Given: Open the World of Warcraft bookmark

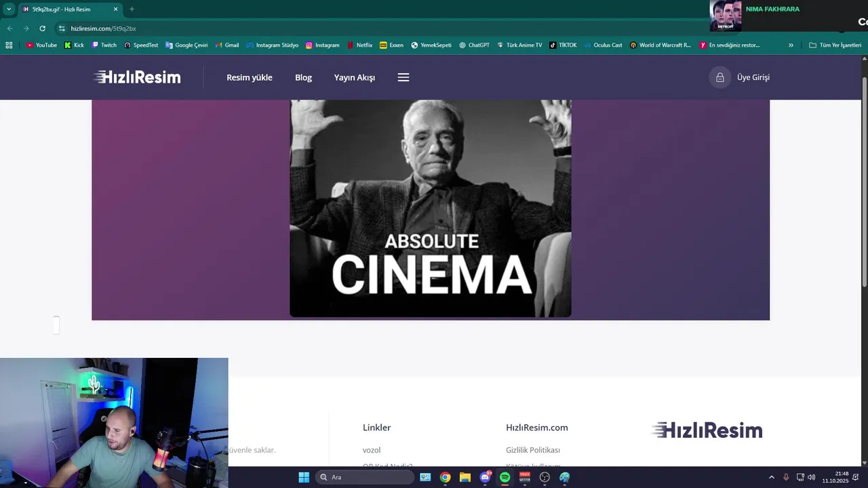Looking at the screenshot, I should click(x=660, y=45).
